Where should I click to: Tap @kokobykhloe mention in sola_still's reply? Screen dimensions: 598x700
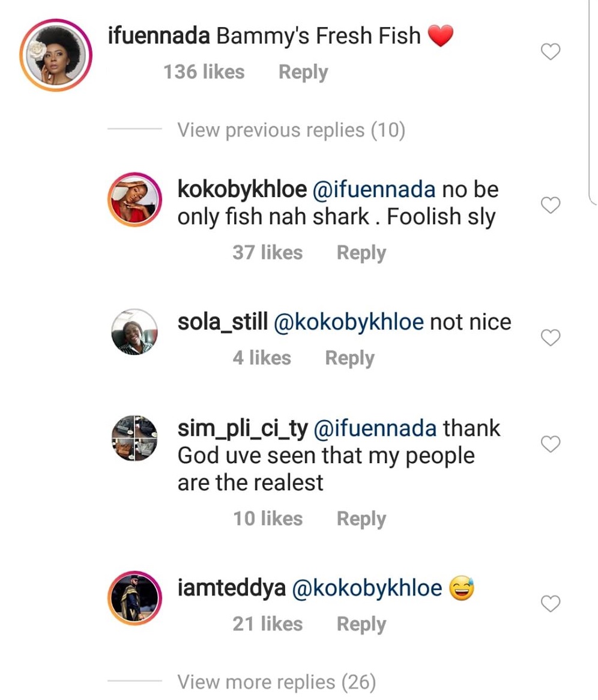coord(349,322)
